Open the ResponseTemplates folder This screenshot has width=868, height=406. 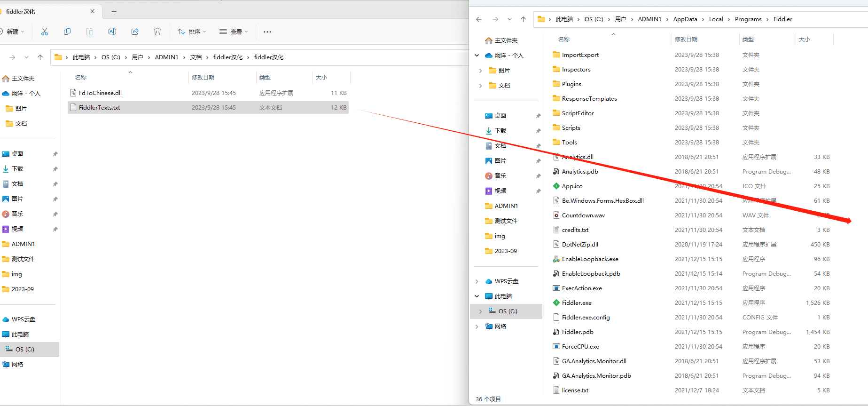click(589, 99)
